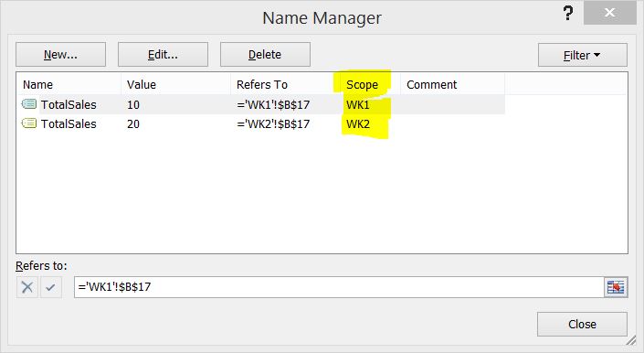
Task: Open the help question mark icon
Action: [x=567, y=14]
